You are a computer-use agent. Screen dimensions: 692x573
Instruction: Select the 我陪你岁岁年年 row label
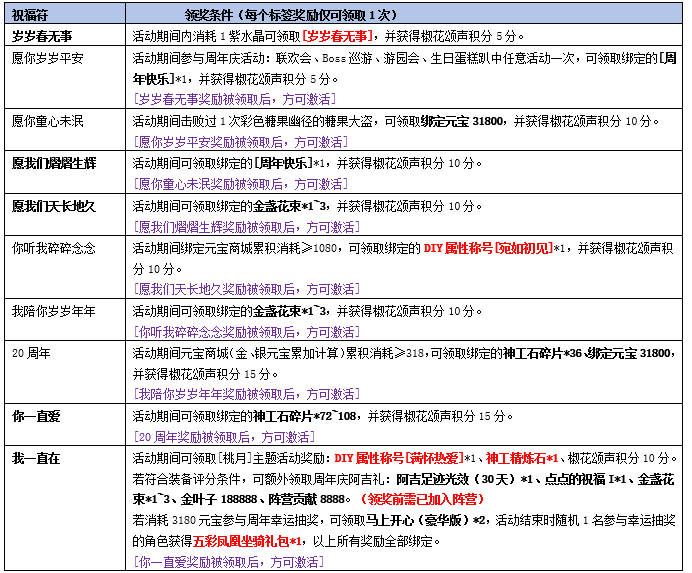coord(53,312)
